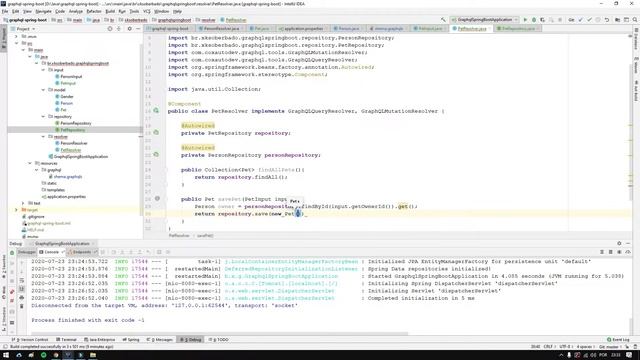This screenshot has width=640, height=360.
Task: Click gutter bean icon beside PetResolver class
Action: pos(156,111)
